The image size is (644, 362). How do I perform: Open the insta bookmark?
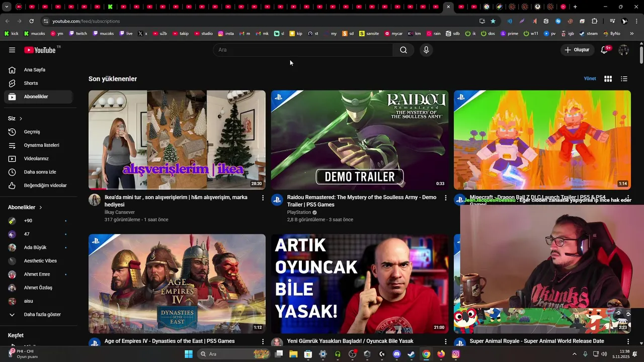tap(226, 34)
